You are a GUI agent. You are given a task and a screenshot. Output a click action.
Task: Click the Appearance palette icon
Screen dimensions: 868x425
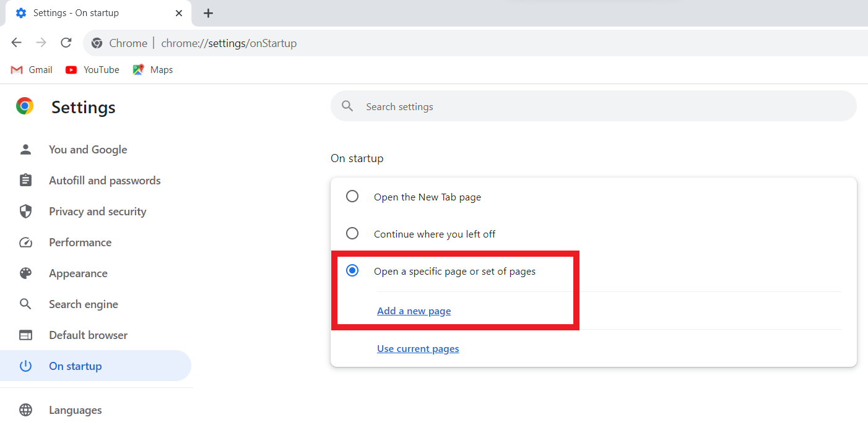pyautogui.click(x=25, y=273)
